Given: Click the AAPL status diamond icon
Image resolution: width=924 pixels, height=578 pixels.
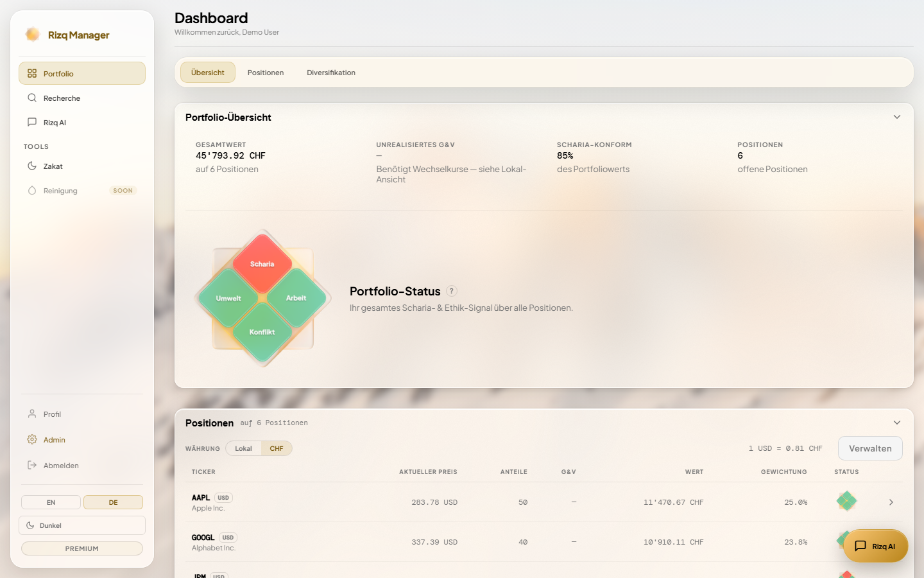Looking at the screenshot, I should (846, 501).
